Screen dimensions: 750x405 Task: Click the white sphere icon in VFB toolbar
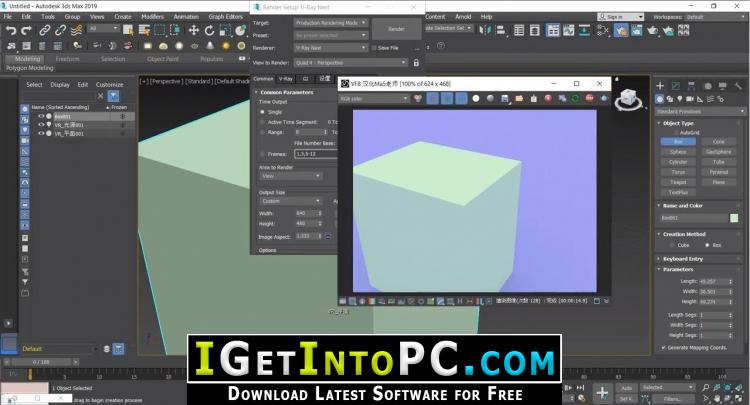click(475, 99)
